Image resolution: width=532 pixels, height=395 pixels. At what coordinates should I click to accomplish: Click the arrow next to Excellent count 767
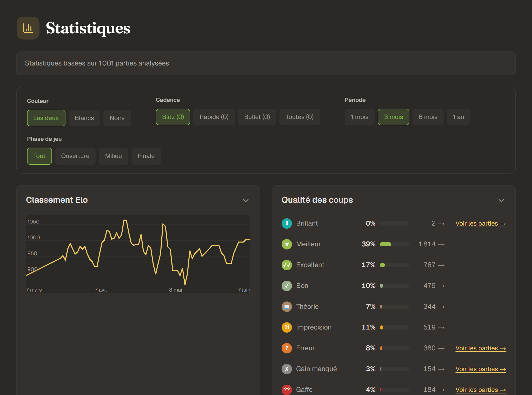coord(441,265)
